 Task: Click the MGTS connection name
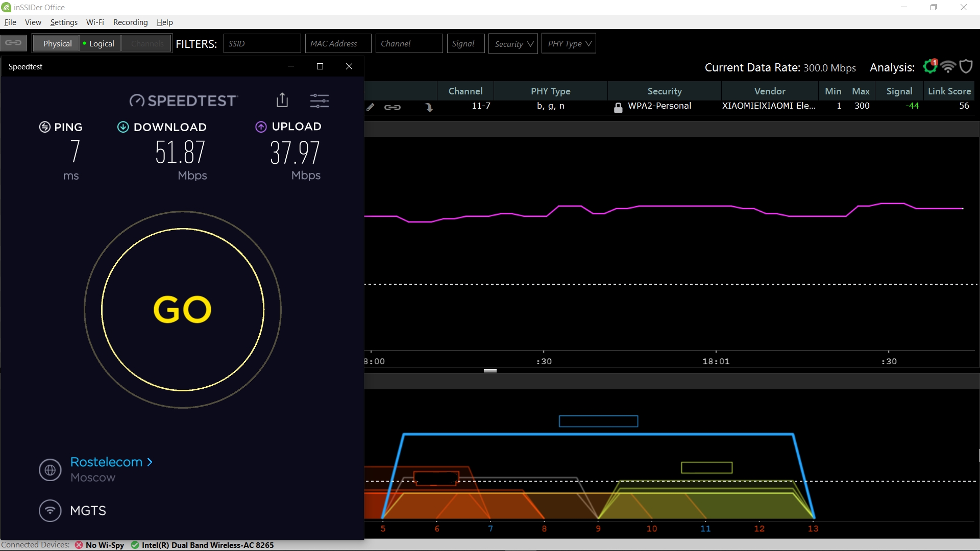88,511
